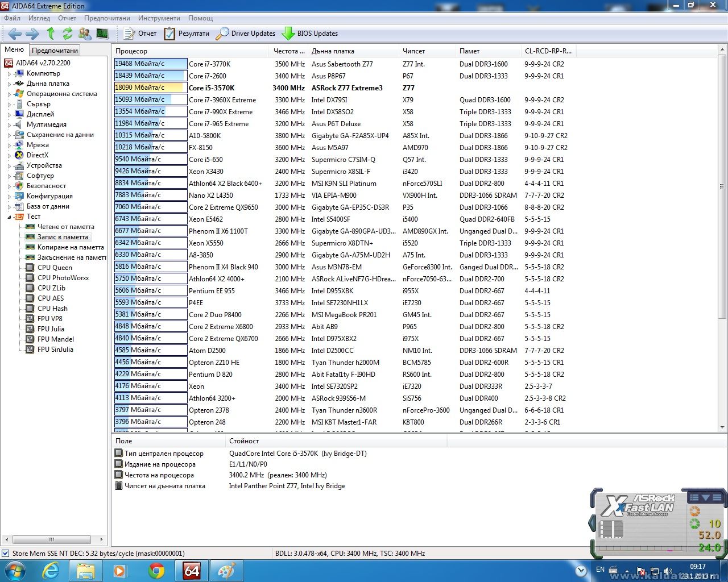Open Paint from the taskbar
Screen dimensions: 728x582
(227, 571)
